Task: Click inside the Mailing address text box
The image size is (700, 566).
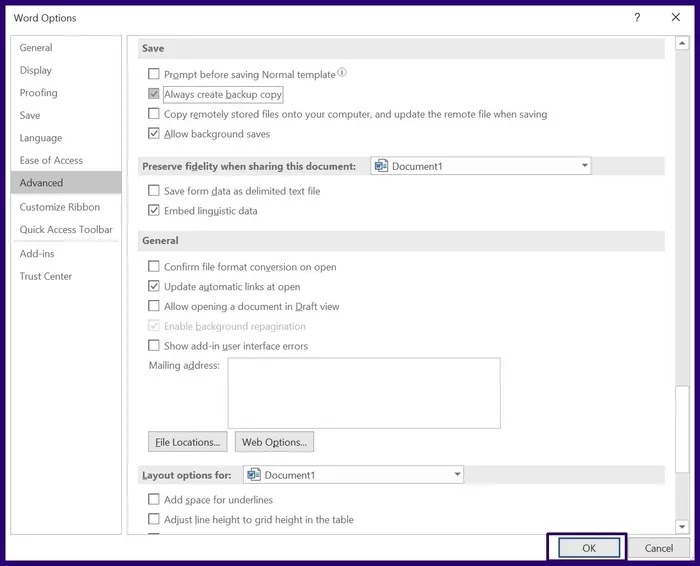Action: pos(364,393)
